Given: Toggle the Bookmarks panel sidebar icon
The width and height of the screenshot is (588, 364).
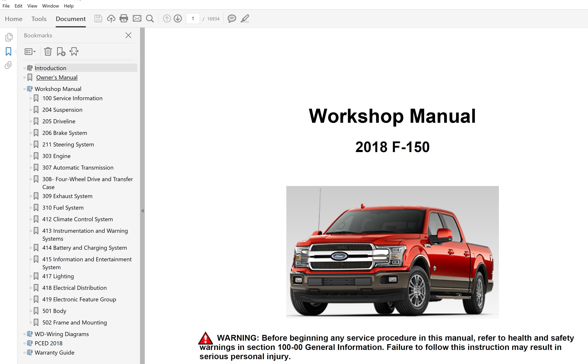Looking at the screenshot, I should 8,51.
